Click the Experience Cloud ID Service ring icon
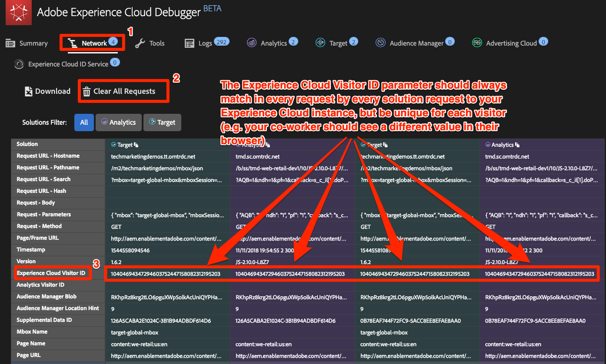The width and height of the screenshot is (606, 364). coord(19,64)
